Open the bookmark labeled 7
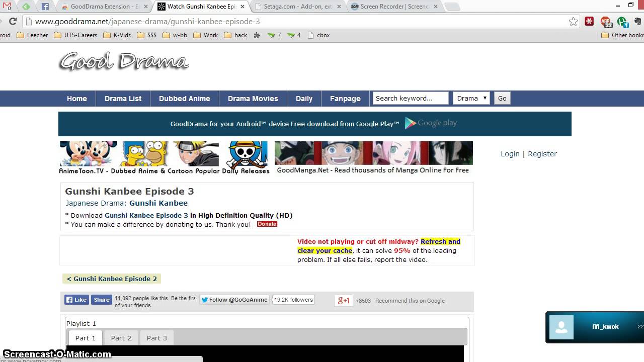Image resolution: width=644 pixels, height=362 pixels. click(275, 35)
